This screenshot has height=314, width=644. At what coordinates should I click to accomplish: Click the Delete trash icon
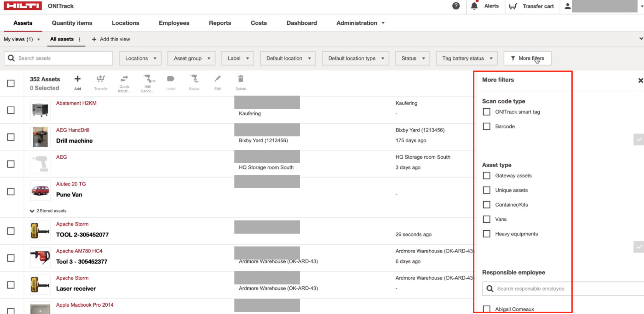coord(241,79)
